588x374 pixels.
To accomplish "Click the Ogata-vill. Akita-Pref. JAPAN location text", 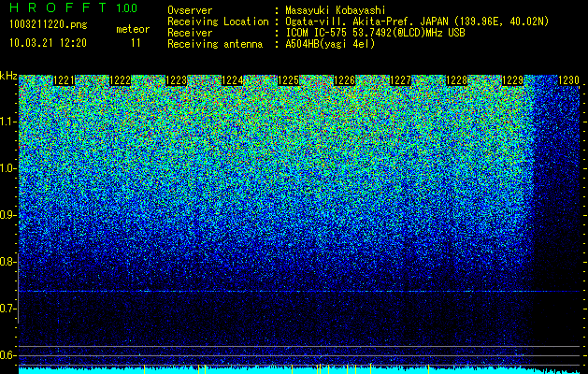I will tap(417, 22).
